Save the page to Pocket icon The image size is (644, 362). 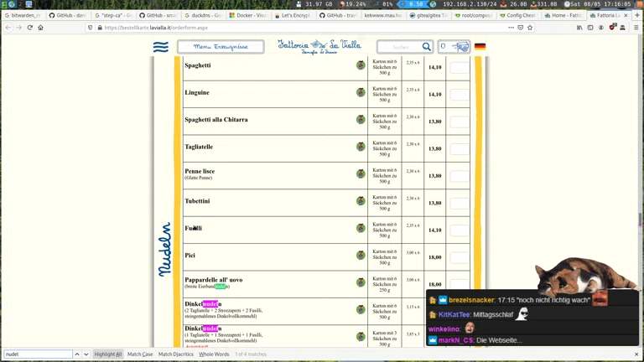pyautogui.click(x=521, y=28)
